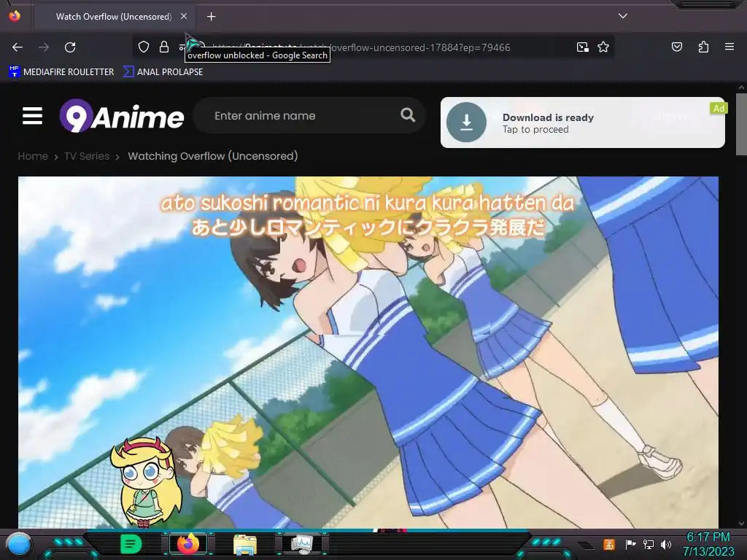The image size is (747, 560).
Task: Click the scrollbar up arrow
Action: tap(741, 87)
